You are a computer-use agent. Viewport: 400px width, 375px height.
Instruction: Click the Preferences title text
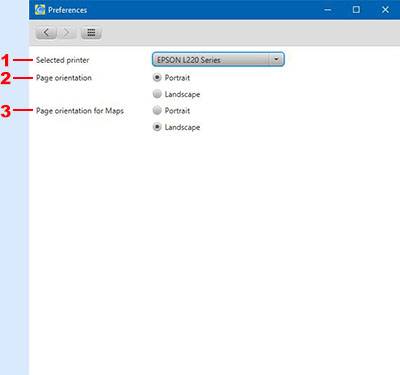(x=67, y=10)
